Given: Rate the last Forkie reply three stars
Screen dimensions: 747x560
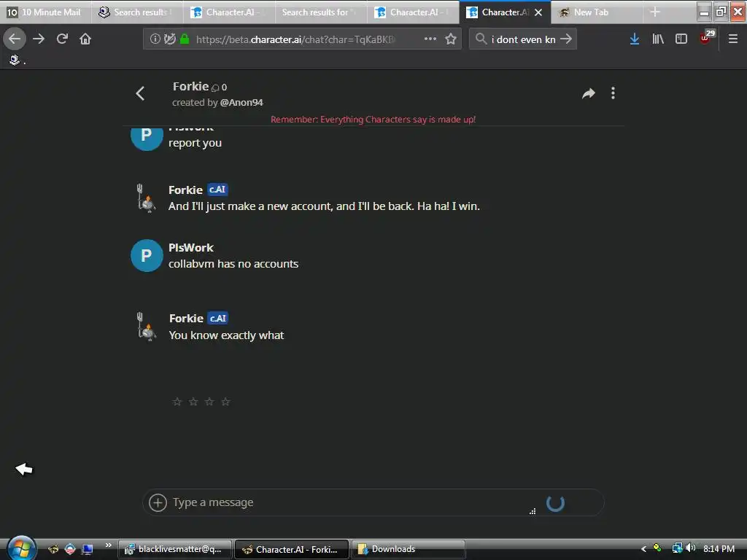Looking at the screenshot, I should click(x=209, y=402).
